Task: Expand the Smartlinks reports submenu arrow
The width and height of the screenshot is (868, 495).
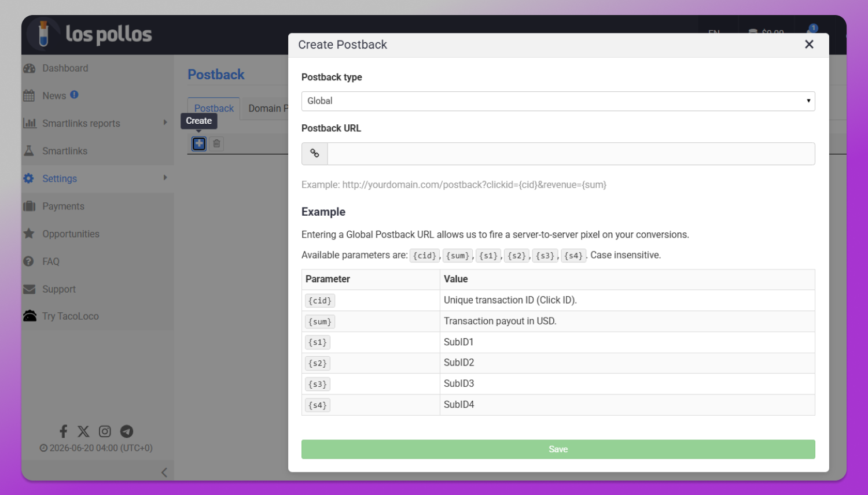Action: click(x=165, y=123)
